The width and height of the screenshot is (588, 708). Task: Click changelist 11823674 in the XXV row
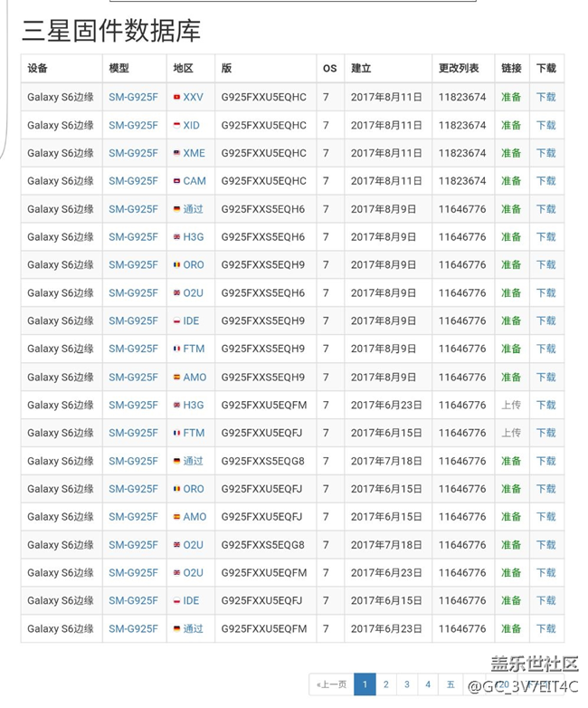[462, 97]
